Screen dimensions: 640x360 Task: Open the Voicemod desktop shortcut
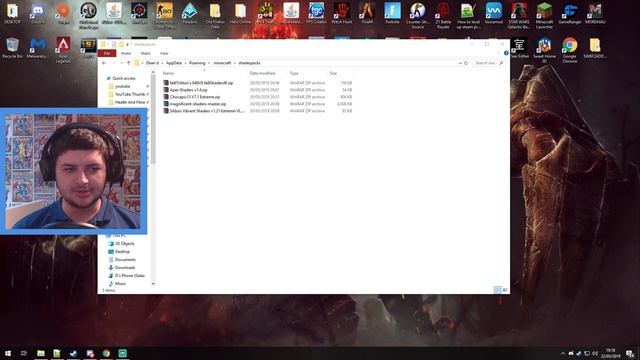pyautogui.click(x=493, y=13)
